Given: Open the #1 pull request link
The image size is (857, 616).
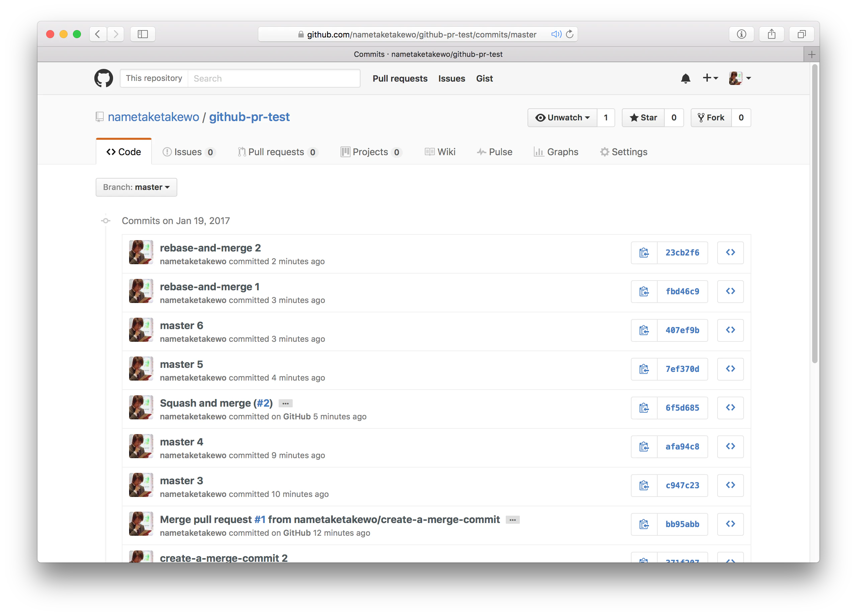Looking at the screenshot, I should point(260,520).
